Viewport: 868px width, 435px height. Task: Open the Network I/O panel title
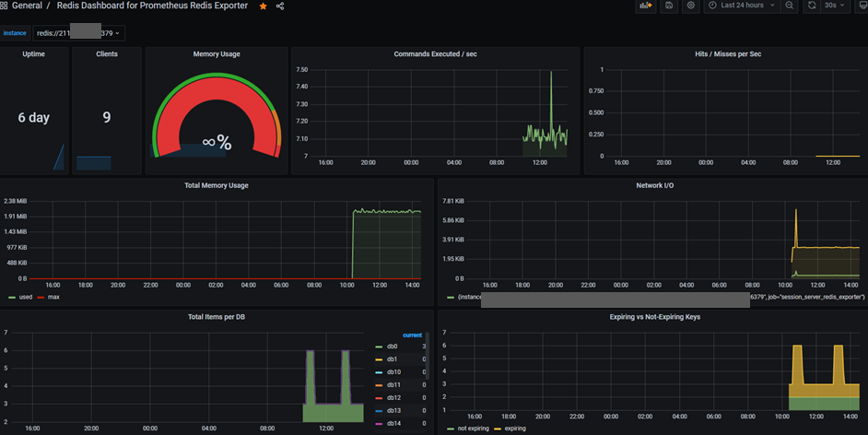(655, 185)
